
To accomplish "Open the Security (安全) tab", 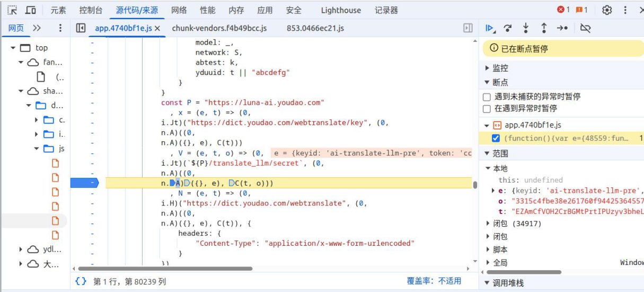I will 294,10.
